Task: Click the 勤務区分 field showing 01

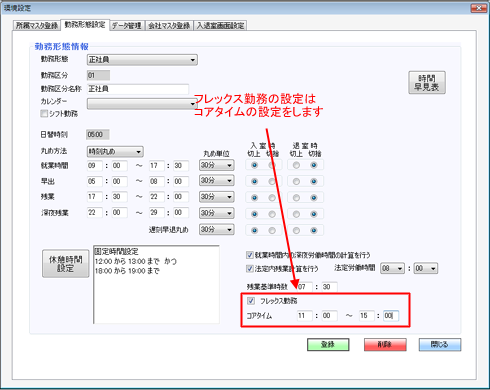Action: point(98,75)
